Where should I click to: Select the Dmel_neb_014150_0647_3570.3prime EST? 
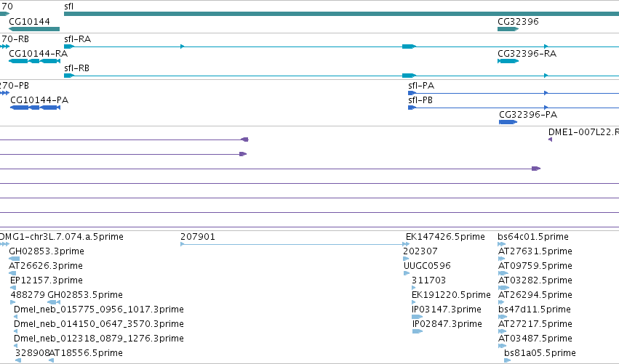pyautogui.click(x=16, y=331)
